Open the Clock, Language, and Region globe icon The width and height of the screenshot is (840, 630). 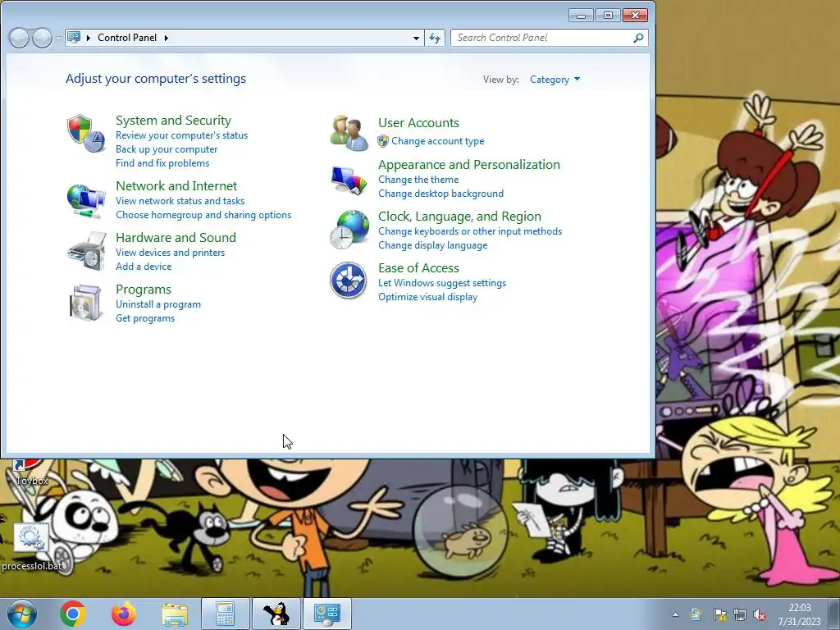(x=349, y=230)
